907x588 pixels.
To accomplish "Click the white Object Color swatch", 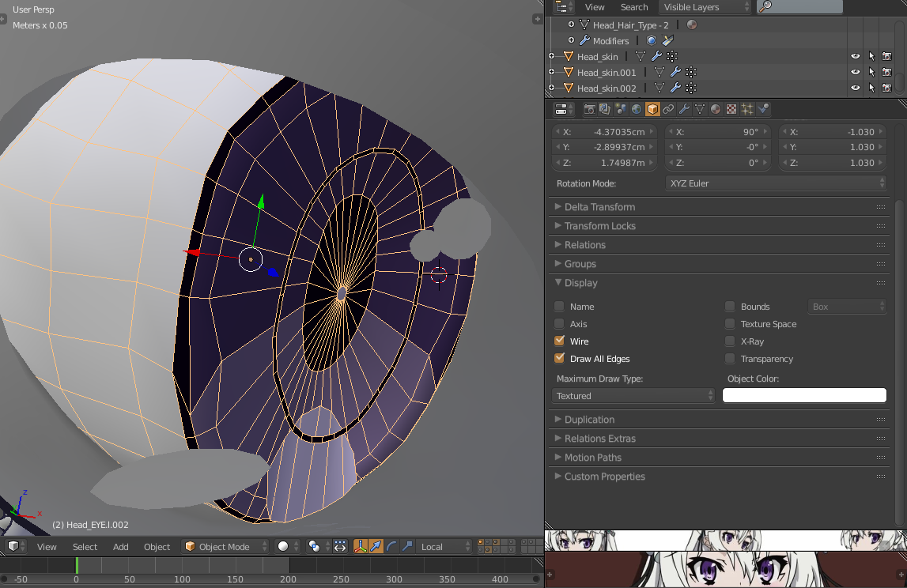I will (x=804, y=396).
